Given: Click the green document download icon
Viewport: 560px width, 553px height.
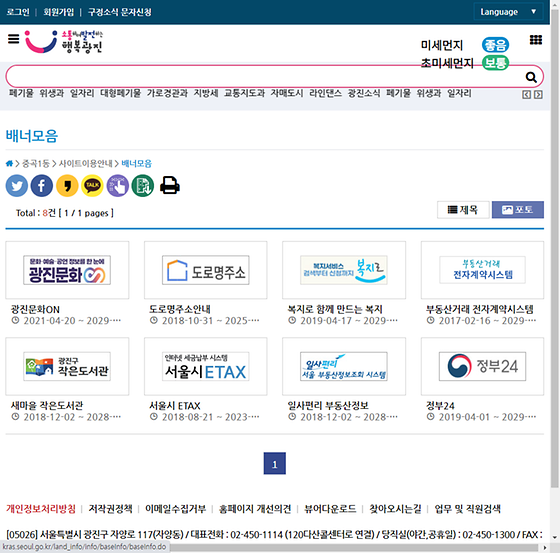Looking at the screenshot, I should [143, 186].
